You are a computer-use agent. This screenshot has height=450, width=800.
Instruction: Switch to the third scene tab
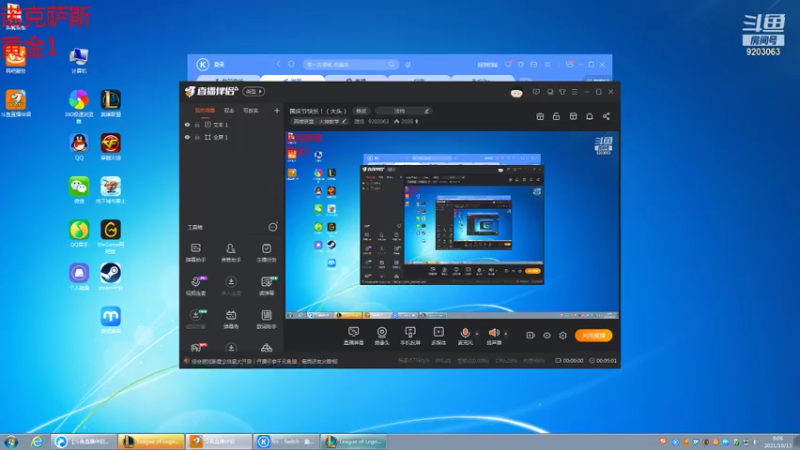pyautogui.click(x=251, y=111)
